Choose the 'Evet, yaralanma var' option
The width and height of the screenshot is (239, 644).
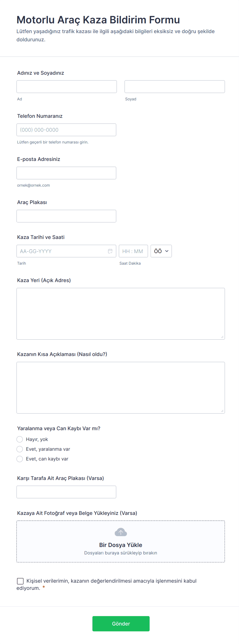[x=20, y=449]
